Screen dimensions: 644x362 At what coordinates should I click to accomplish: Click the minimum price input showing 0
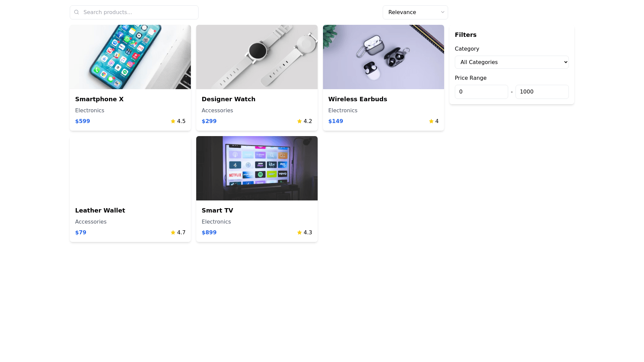(x=481, y=92)
